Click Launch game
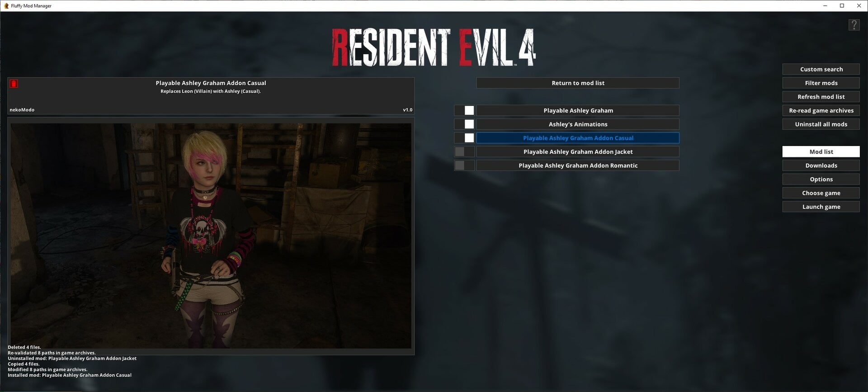 tap(821, 207)
